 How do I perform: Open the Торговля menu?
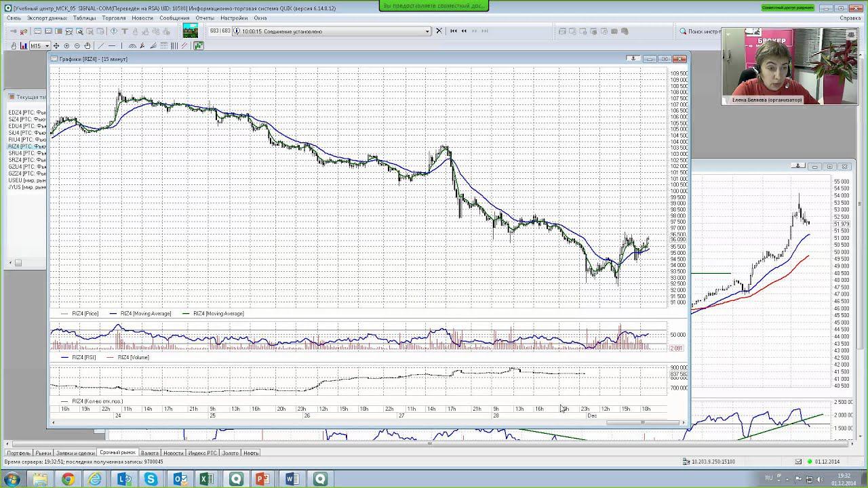coord(114,18)
